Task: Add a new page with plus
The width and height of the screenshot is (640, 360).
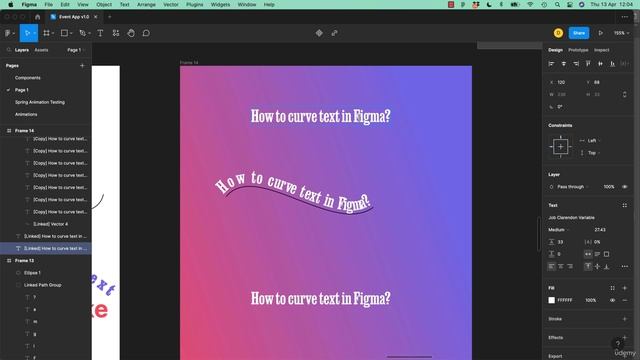Action: [x=82, y=65]
